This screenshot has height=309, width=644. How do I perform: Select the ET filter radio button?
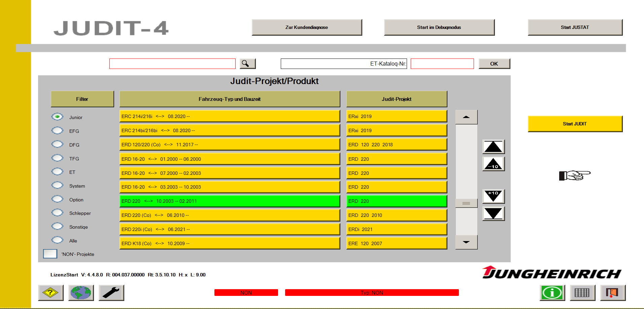(57, 171)
